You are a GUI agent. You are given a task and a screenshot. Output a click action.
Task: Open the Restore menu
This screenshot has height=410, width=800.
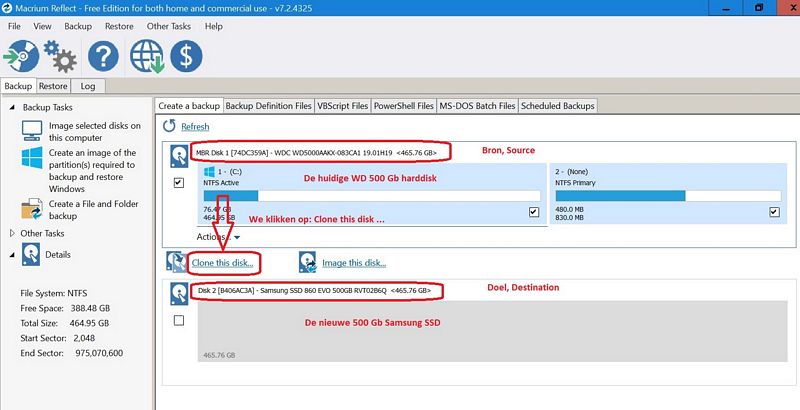click(119, 26)
